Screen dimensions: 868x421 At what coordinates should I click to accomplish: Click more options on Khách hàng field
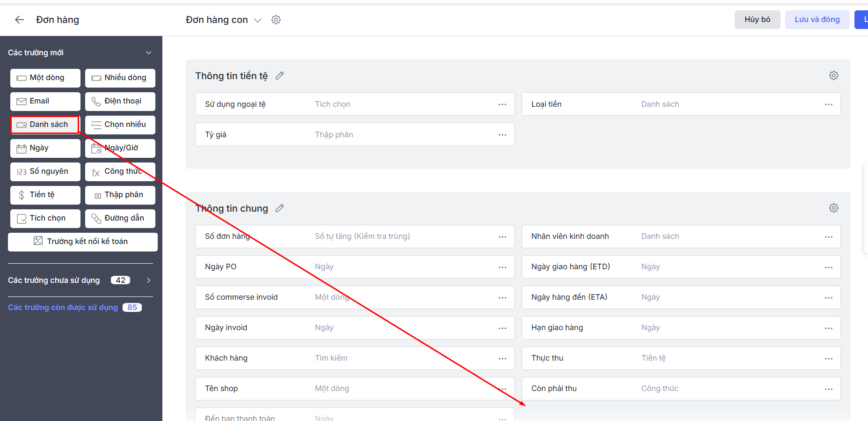click(x=502, y=359)
